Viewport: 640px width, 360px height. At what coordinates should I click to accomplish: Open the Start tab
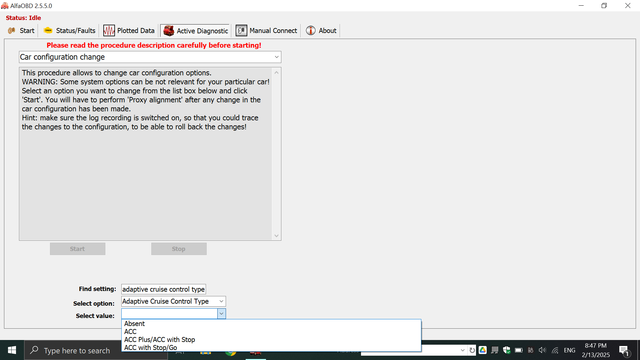(x=21, y=31)
